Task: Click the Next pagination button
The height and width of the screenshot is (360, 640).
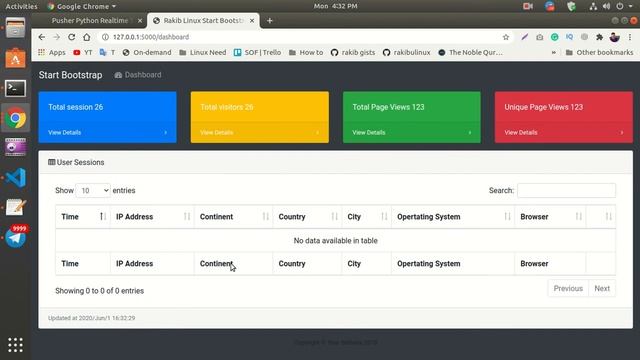Action: point(602,289)
